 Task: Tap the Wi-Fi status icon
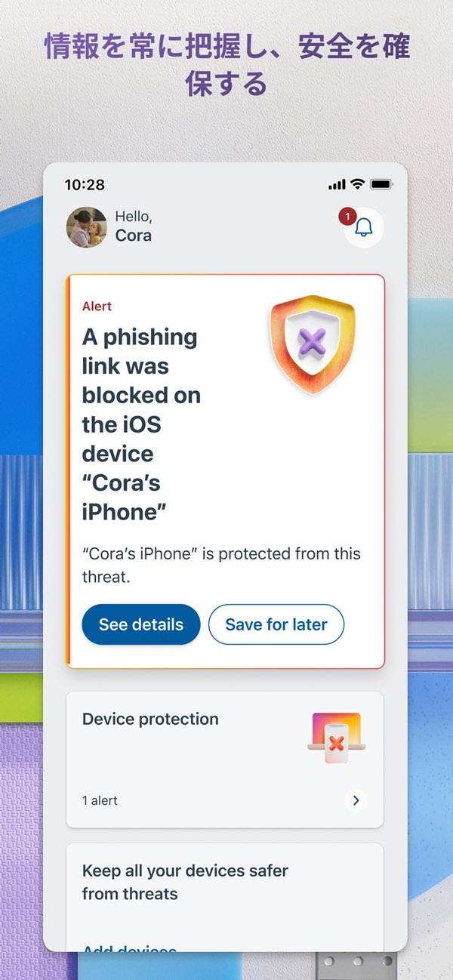[x=357, y=184]
